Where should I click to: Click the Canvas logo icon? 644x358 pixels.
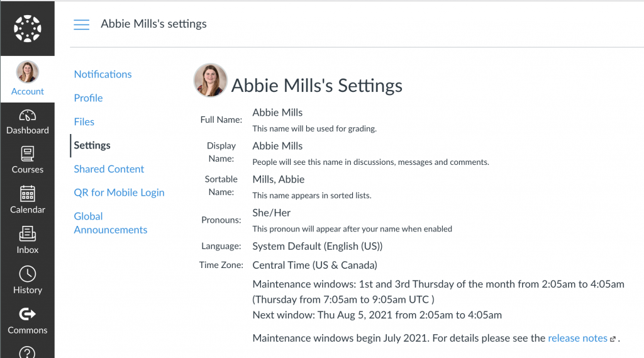(x=27, y=28)
